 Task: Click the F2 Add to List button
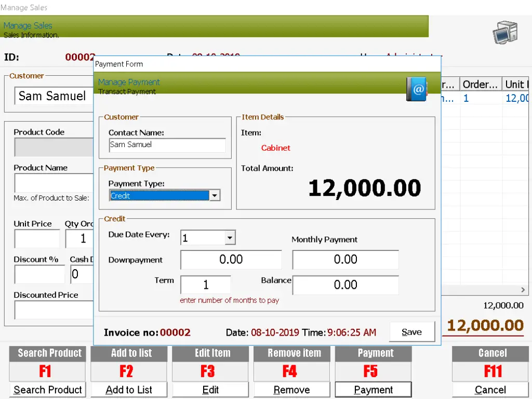point(128,371)
